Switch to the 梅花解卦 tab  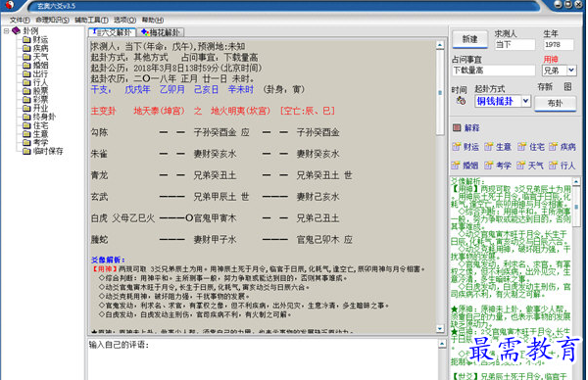coord(161,32)
